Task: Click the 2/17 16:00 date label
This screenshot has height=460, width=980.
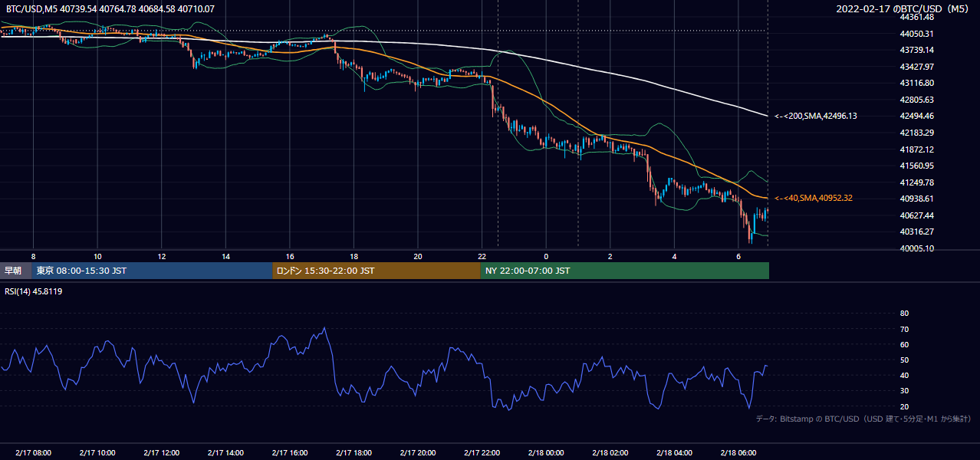Action: click(x=290, y=452)
